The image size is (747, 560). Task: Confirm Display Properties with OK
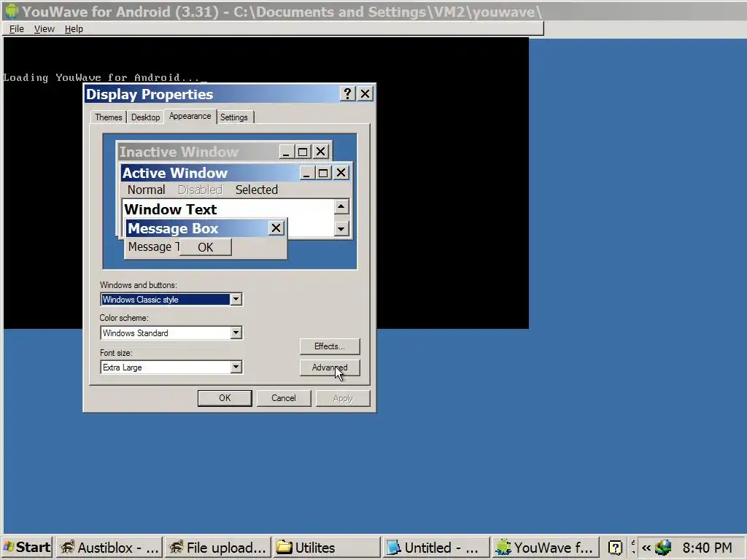(225, 398)
